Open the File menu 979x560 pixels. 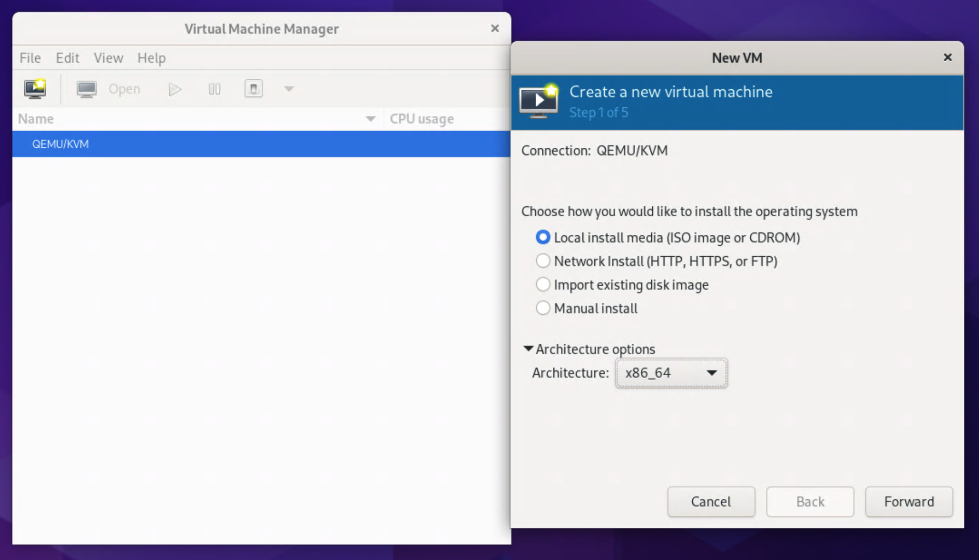[30, 58]
